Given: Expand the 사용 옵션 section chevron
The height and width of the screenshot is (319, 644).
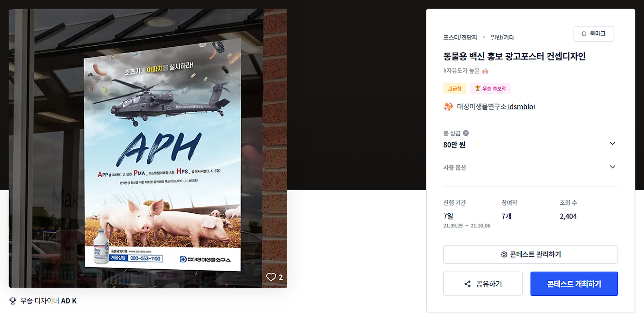Looking at the screenshot, I should coord(612,167).
